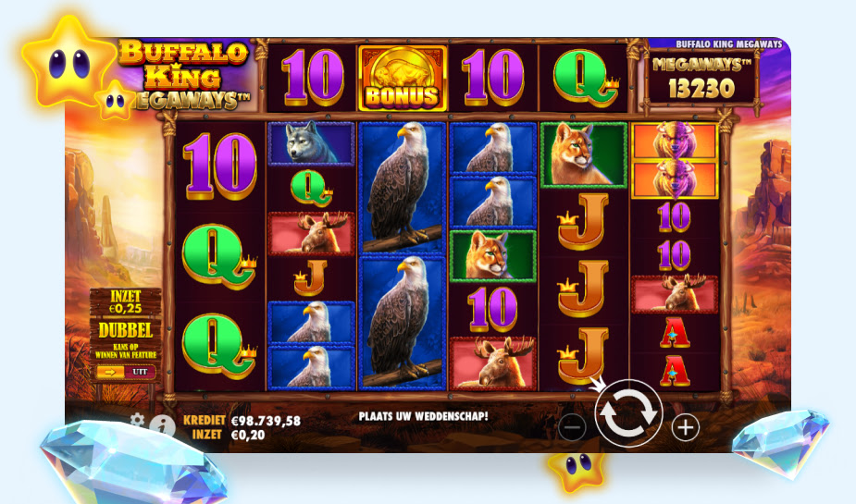856x504 pixels.
Task: Select the large upper eagle symbol
Action: pyautogui.click(x=403, y=188)
